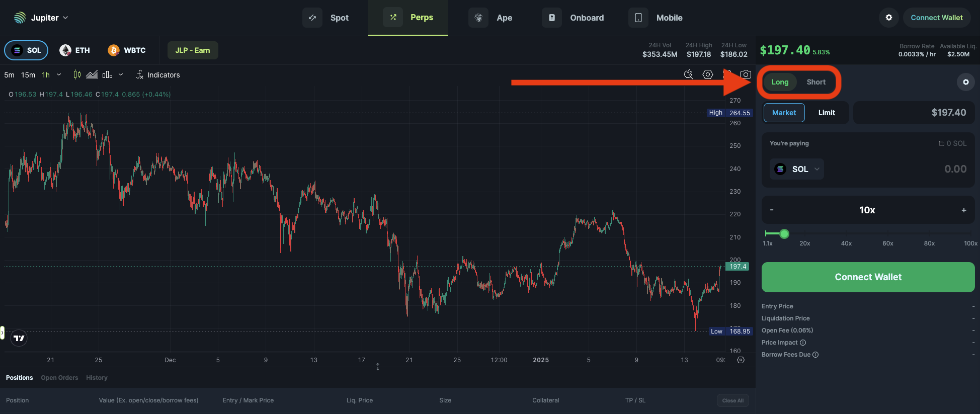Select the SOL market pill
The width and height of the screenshot is (980, 414).
(x=26, y=50)
